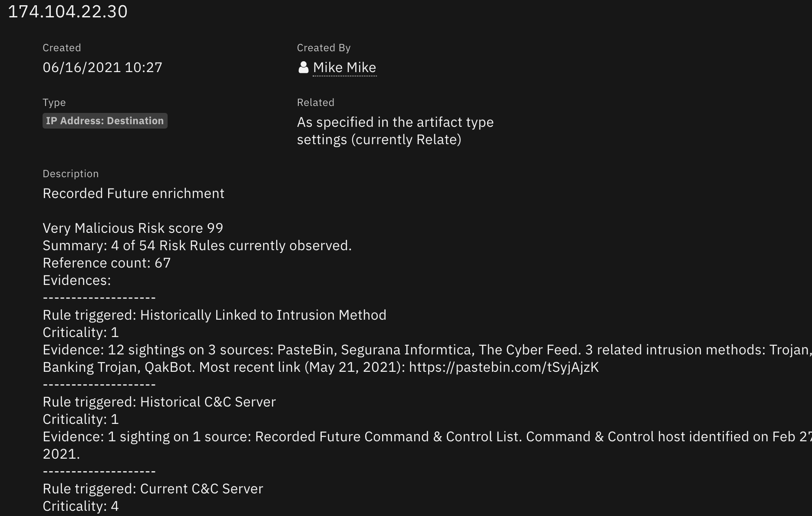Click the Very Malicious Risk score 99 line
Image resolution: width=812 pixels, height=516 pixels.
click(x=133, y=228)
